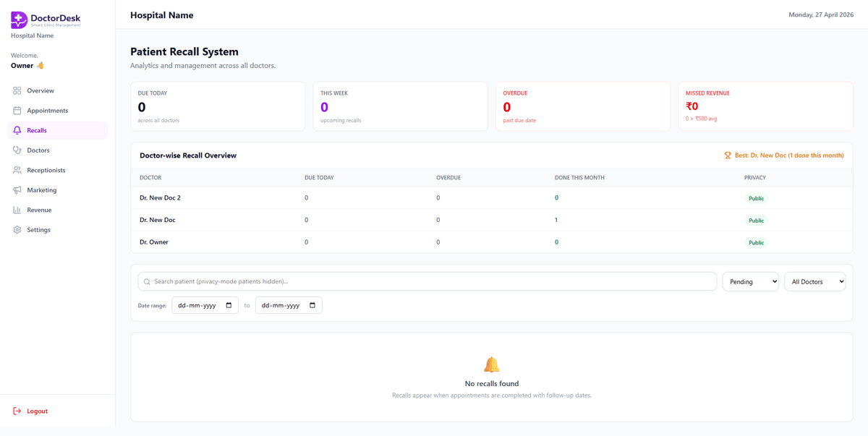Click the Logout button

click(58, 411)
